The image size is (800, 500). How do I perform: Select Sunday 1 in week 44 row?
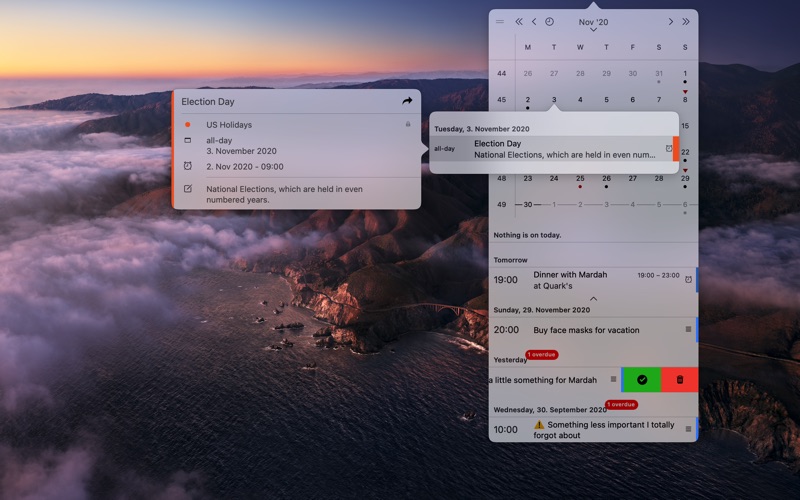click(x=685, y=73)
